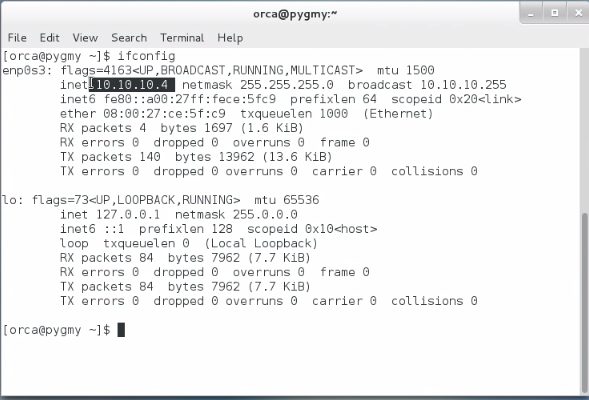Screen dimensions: 589x400
Task: Open the View menu
Action: [85, 38]
